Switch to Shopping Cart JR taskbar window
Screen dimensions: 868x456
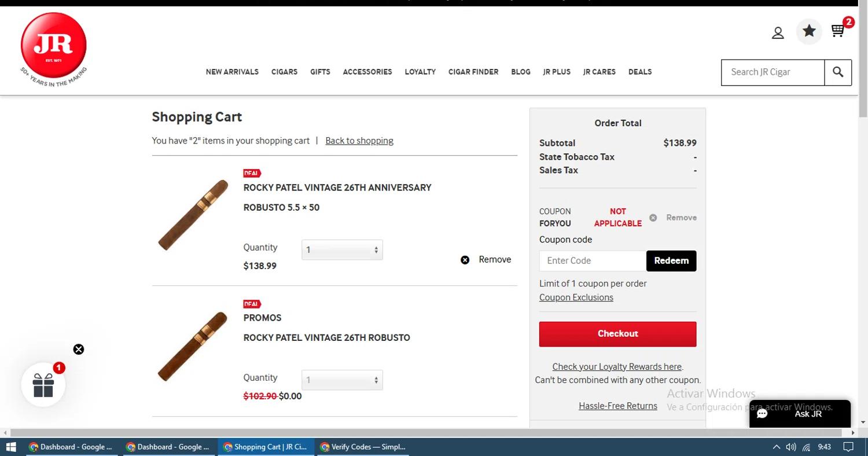click(266, 447)
